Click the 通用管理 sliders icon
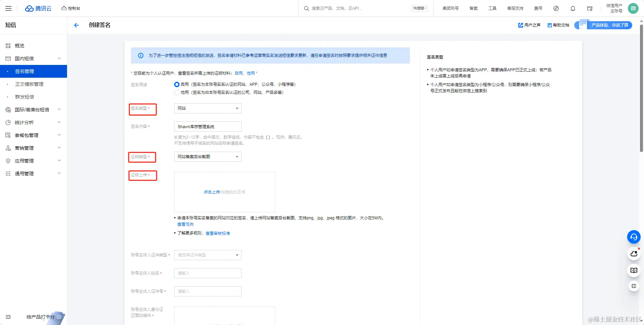 coord(8,174)
